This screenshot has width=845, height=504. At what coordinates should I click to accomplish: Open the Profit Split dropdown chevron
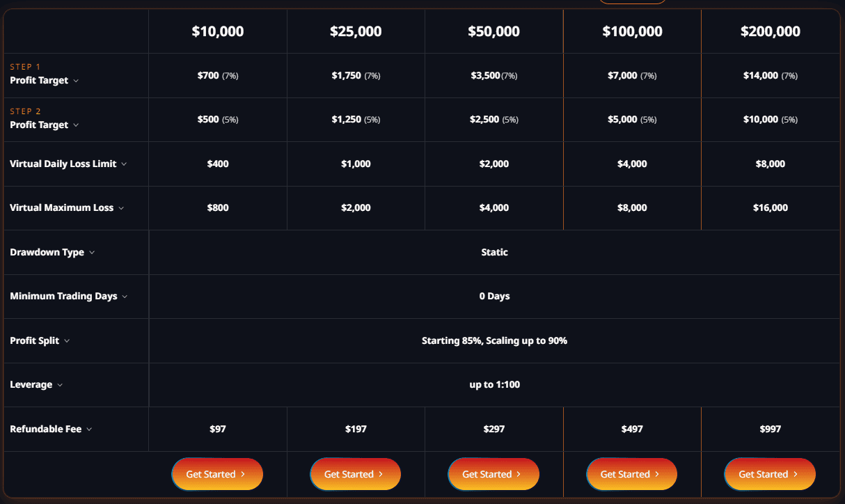68,340
